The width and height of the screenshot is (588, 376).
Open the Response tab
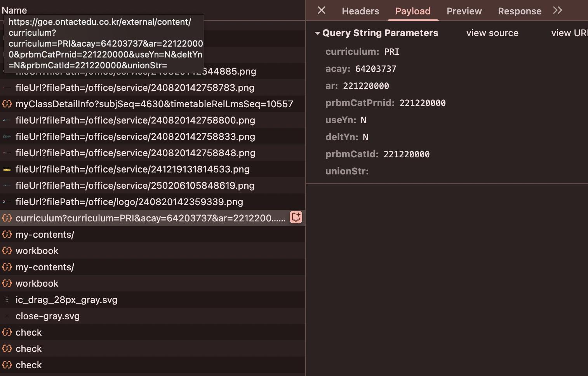pos(519,11)
